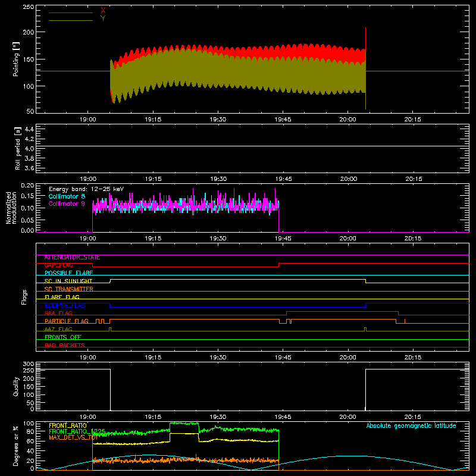Click the SC_IN_SUNLIGHT flag label

tap(68, 281)
